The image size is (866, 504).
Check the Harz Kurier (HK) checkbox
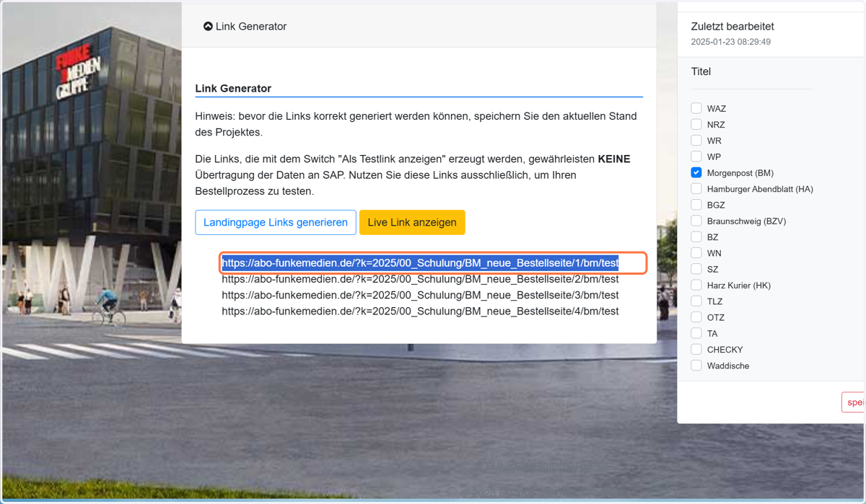click(696, 285)
